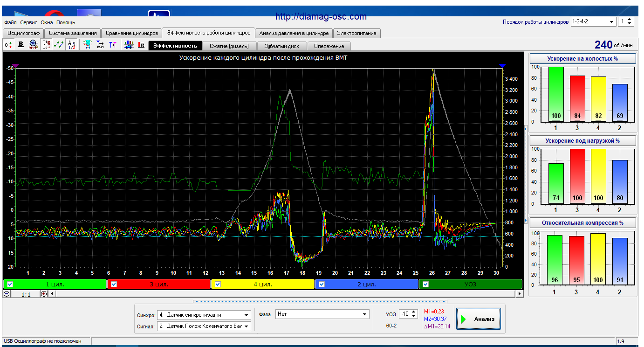This screenshot has height=347, width=644.
Task: Toggle the '4 цил.' checkbox
Action: tap(218, 284)
